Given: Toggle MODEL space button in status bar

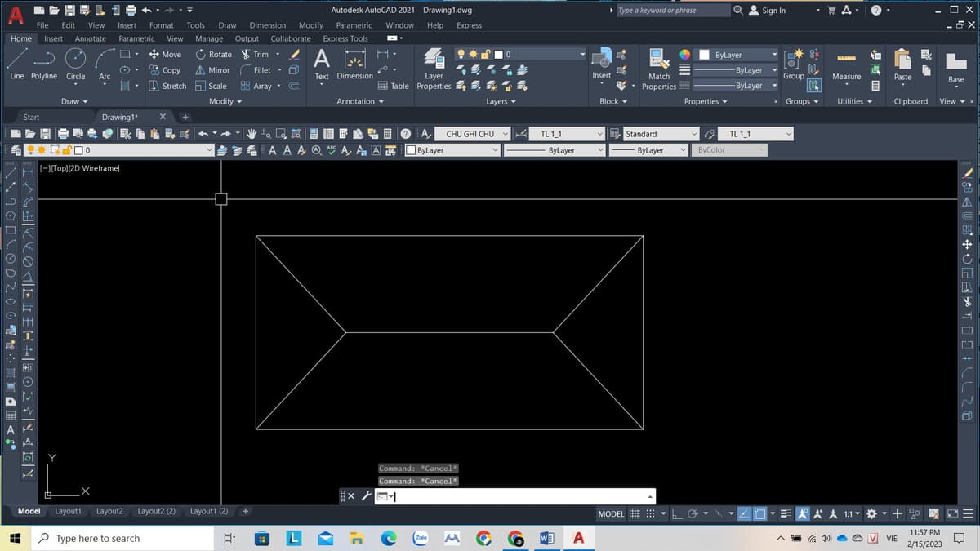Looking at the screenshot, I should coord(612,514).
